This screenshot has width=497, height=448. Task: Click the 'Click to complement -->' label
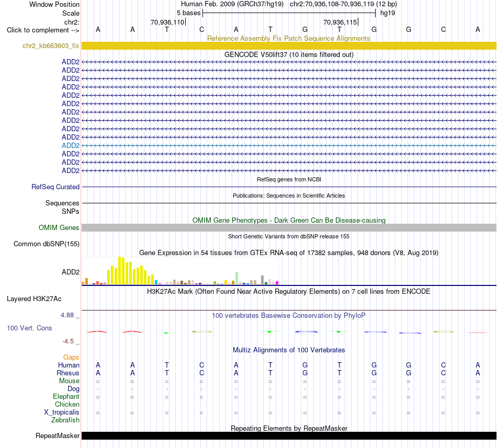click(x=43, y=30)
